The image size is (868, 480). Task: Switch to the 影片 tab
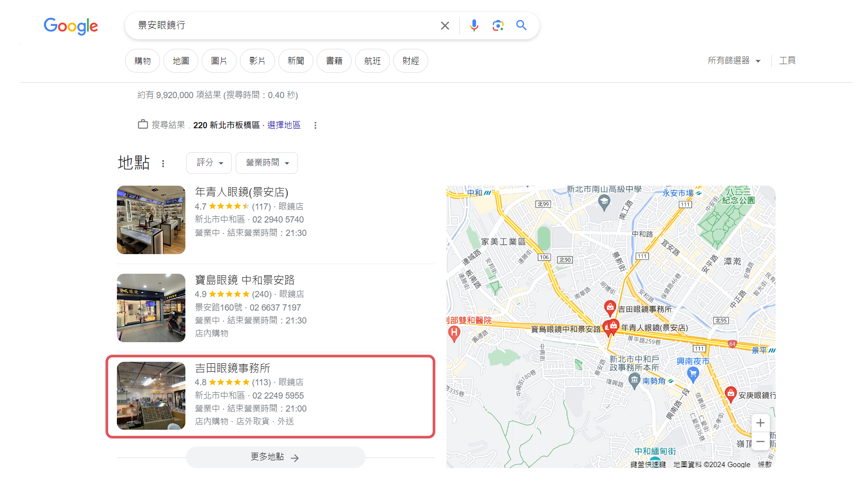(x=258, y=61)
